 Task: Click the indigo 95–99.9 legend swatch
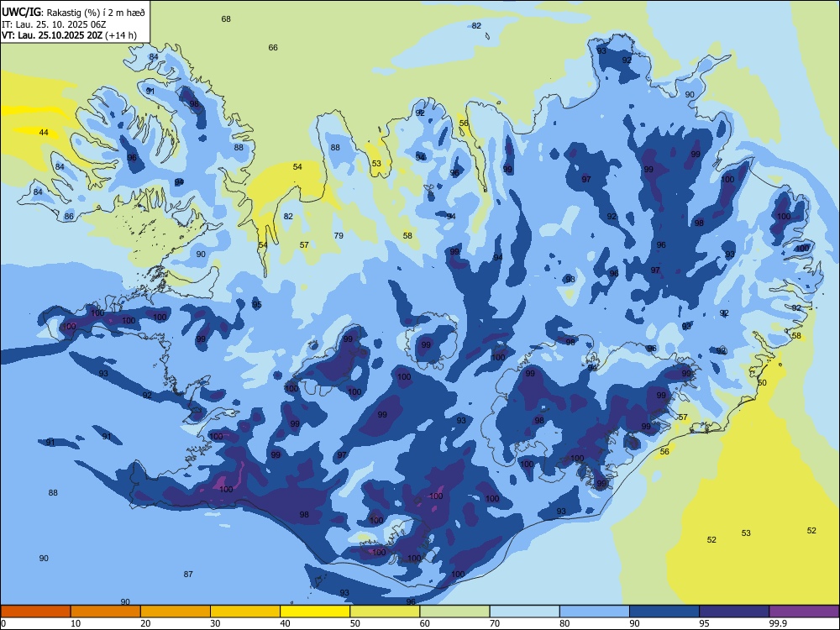tap(734, 612)
